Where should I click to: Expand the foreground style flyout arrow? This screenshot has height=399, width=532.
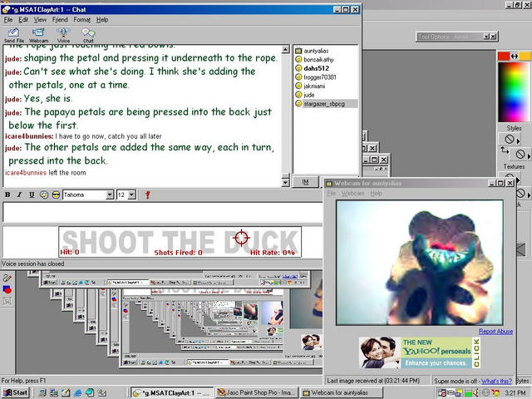click(519, 140)
